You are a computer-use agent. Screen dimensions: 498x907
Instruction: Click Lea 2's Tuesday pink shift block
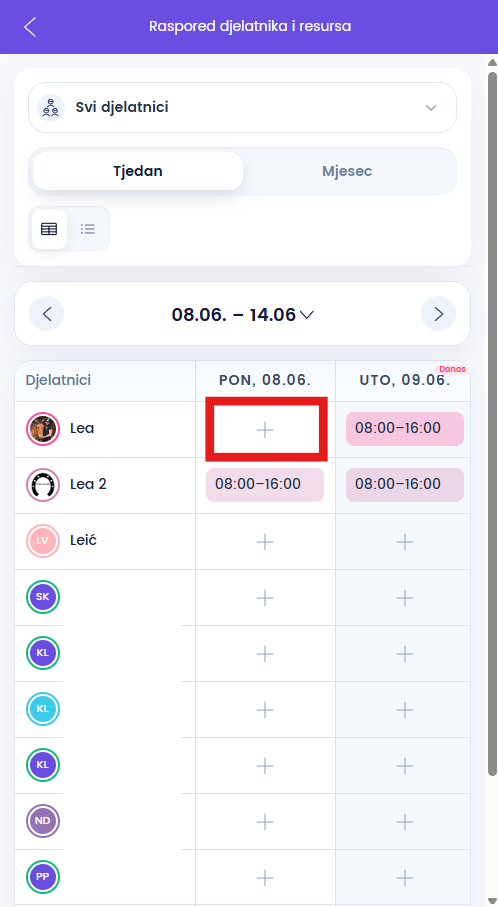coord(405,485)
